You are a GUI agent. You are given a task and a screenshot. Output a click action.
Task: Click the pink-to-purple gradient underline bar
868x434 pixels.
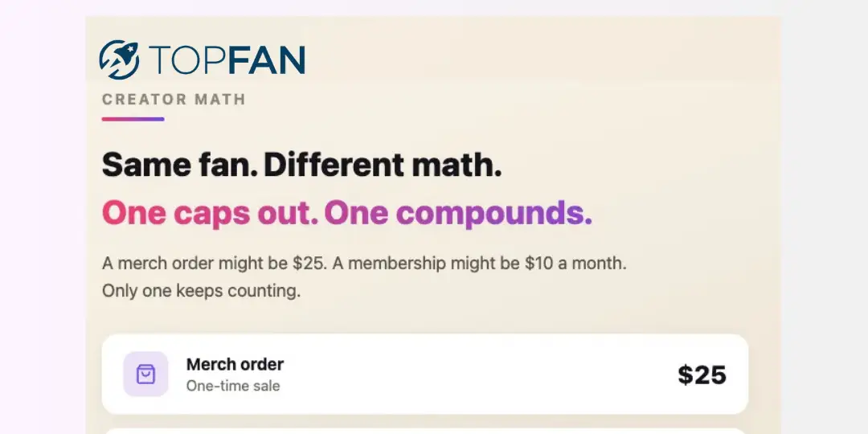(x=133, y=119)
